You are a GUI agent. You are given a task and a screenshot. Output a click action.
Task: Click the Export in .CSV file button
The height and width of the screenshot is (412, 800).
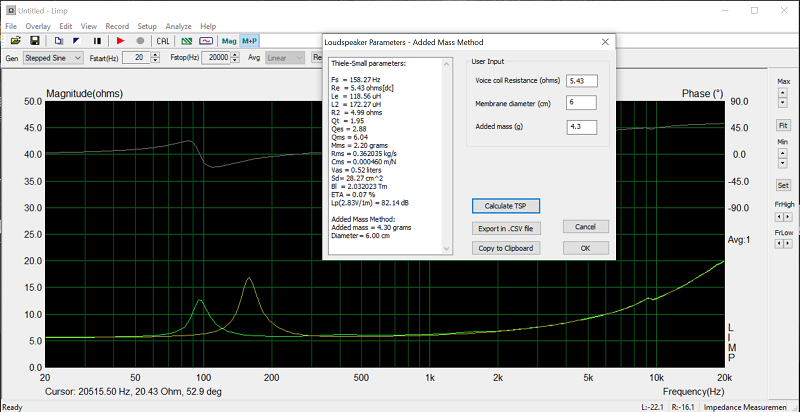(505, 228)
